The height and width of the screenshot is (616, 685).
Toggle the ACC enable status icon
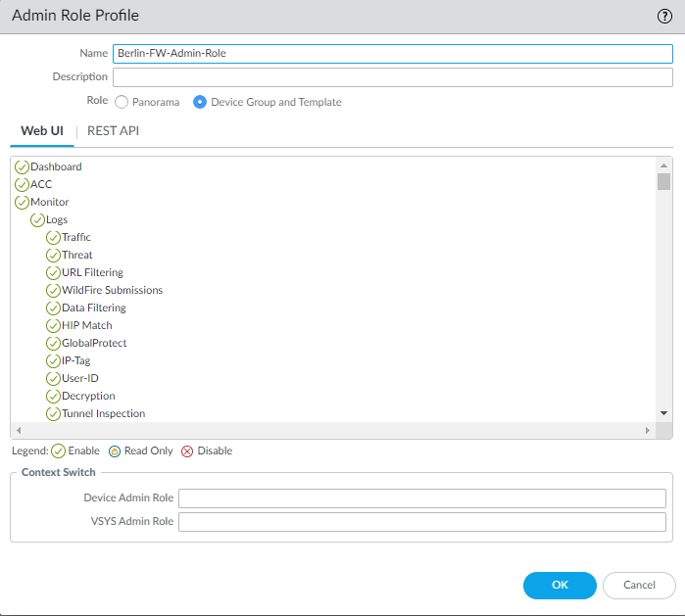point(22,185)
